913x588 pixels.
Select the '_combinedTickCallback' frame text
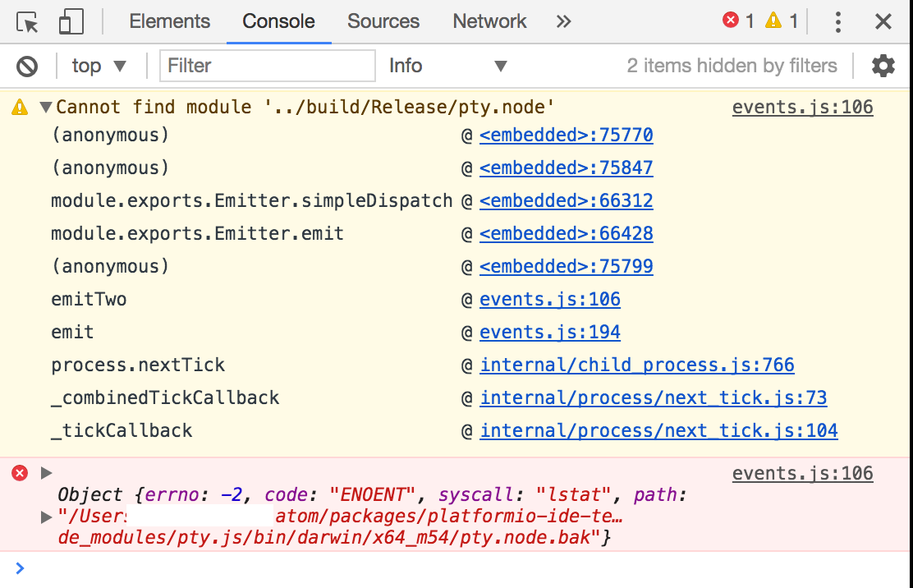(x=165, y=397)
